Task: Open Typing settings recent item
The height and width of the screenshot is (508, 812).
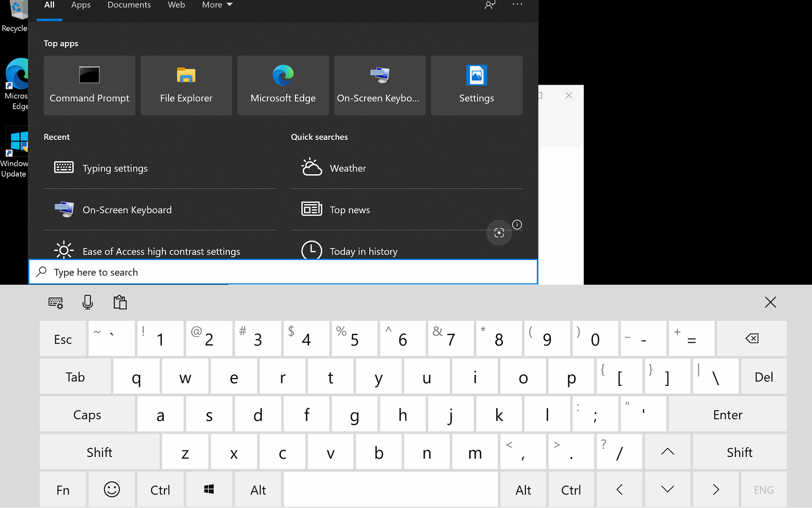Action: (159, 168)
